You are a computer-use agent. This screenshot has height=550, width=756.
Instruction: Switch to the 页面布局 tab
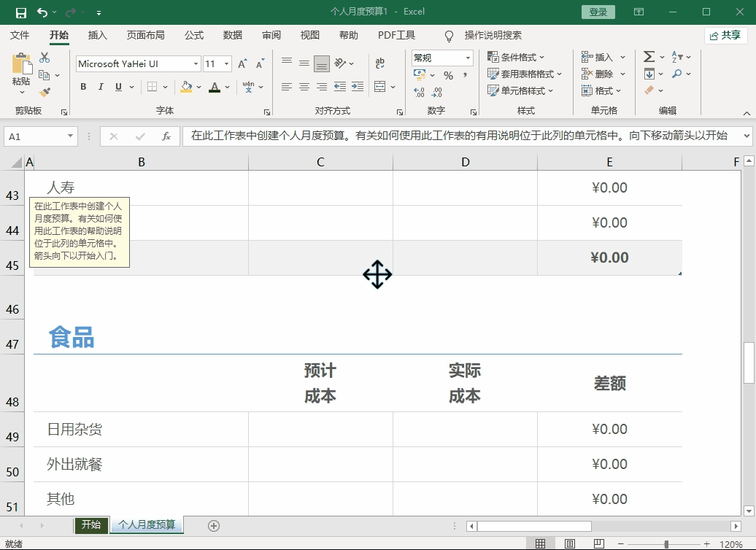pos(146,35)
